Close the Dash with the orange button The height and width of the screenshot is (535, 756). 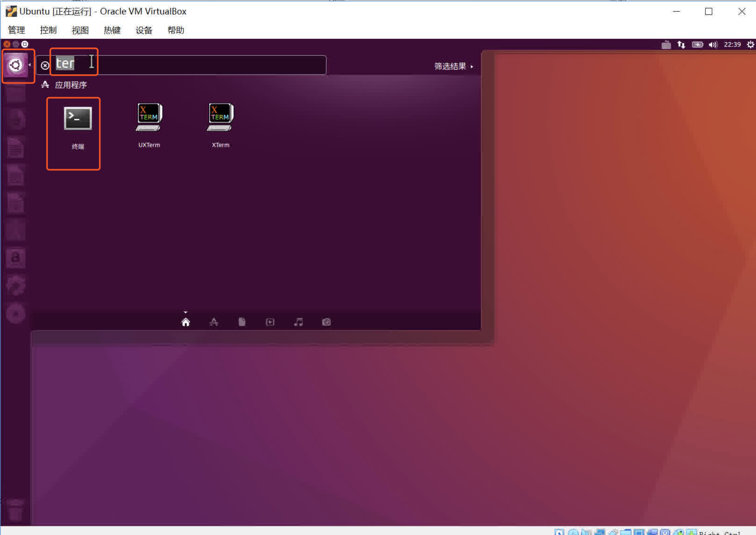(7, 44)
